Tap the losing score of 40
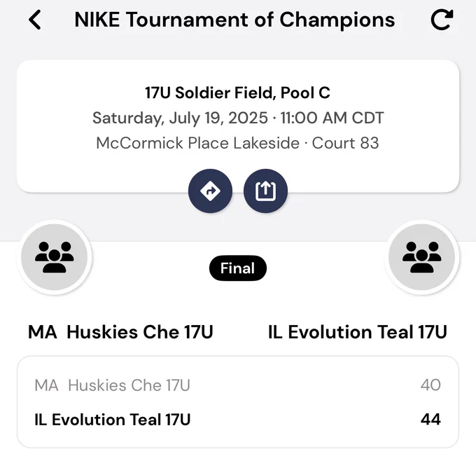Screen dimensions: 476x468 pos(430,385)
